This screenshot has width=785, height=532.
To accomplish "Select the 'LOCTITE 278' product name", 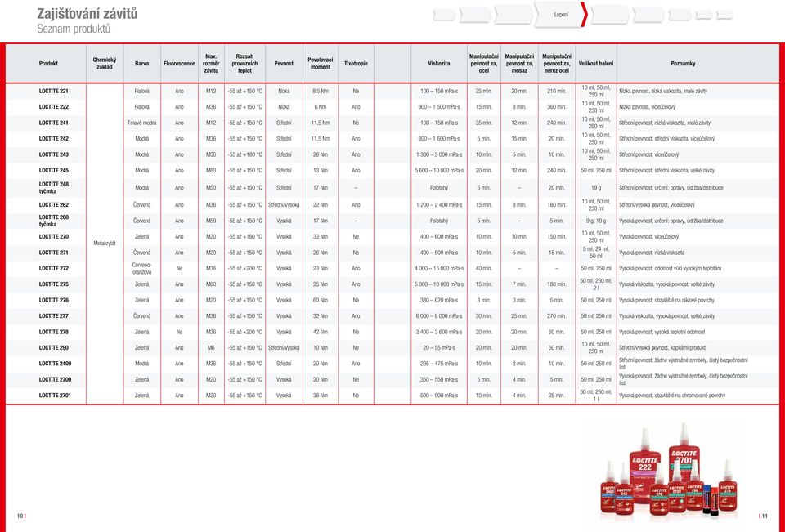I will tap(54, 332).
